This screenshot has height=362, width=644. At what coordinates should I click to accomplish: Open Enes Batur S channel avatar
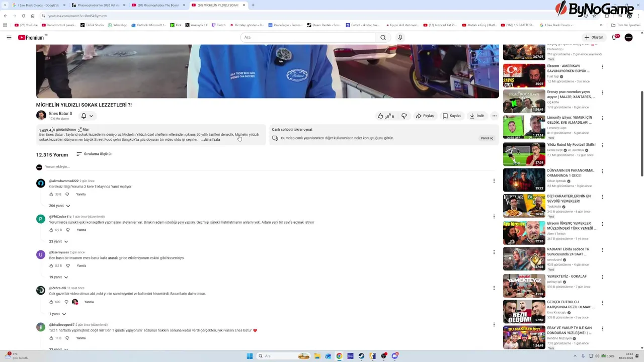[x=41, y=116]
